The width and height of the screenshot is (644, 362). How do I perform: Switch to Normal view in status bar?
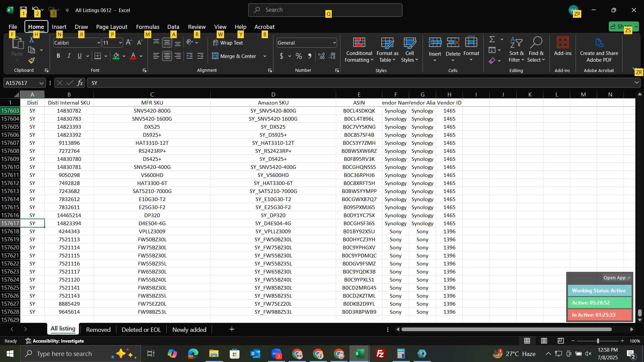coord(527,341)
